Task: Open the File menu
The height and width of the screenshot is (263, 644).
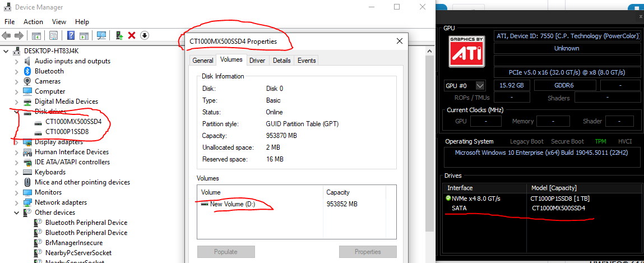Action: 10,22
